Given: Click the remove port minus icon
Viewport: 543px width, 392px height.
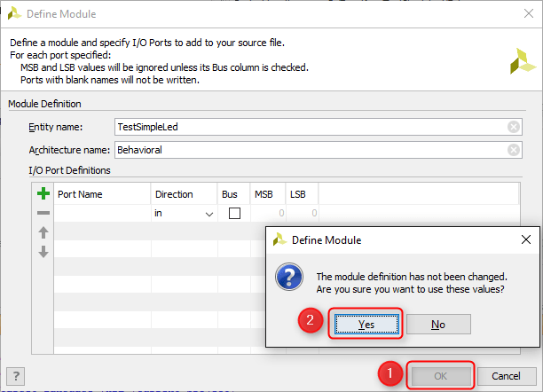Looking at the screenshot, I should point(43,214).
